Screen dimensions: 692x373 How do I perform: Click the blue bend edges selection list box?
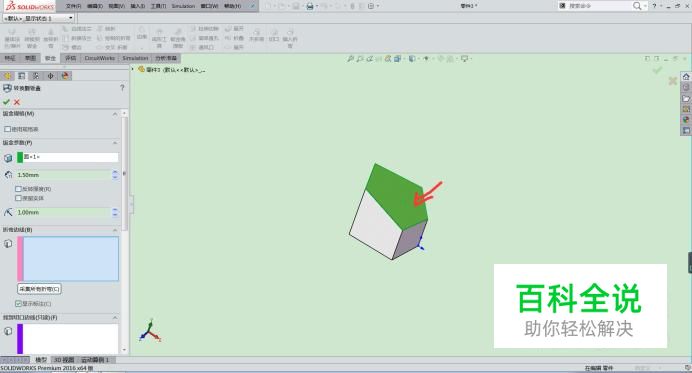(71, 259)
